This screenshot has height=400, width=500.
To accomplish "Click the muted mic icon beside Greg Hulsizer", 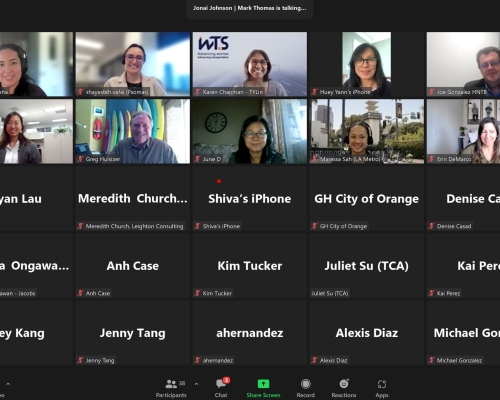I will (80, 159).
